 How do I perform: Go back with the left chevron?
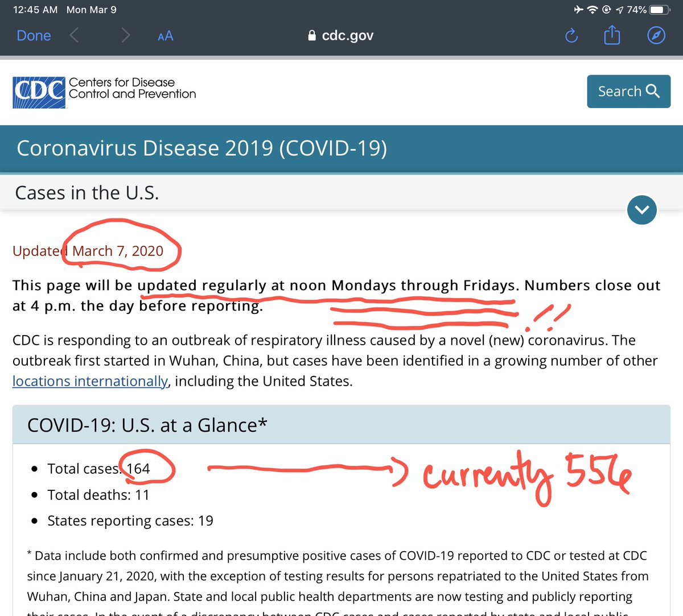(74, 36)
